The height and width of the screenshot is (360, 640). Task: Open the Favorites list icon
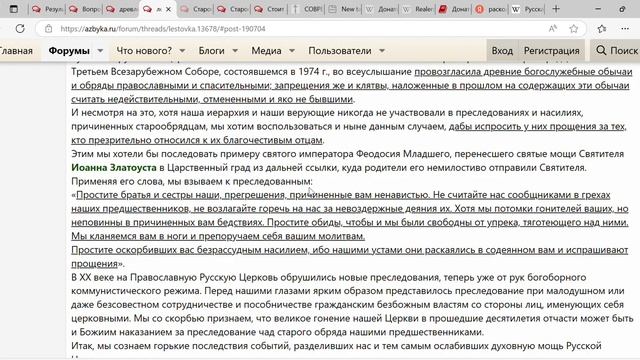click(x=602, y=29)
